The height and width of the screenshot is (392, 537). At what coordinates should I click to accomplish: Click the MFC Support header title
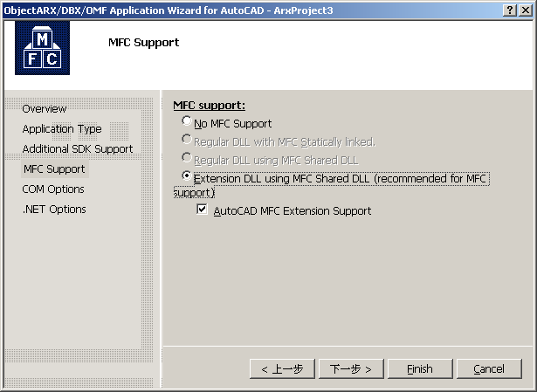click(143, 42)
